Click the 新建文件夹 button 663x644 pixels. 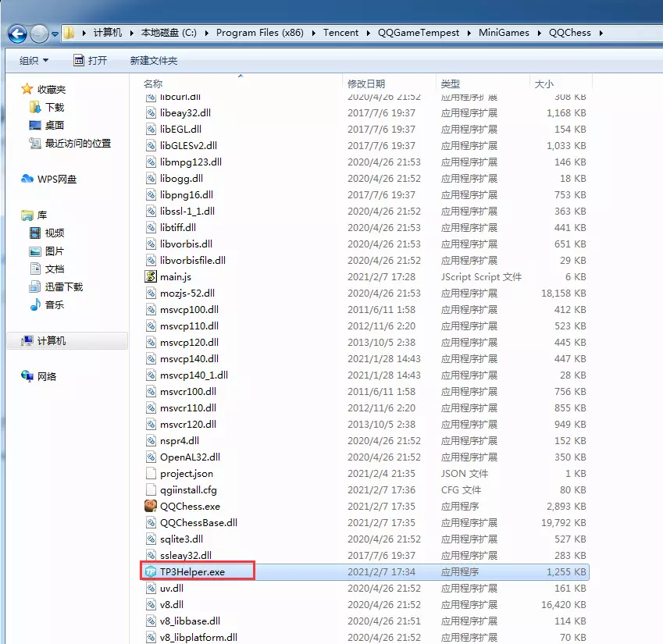click(153, 60)
